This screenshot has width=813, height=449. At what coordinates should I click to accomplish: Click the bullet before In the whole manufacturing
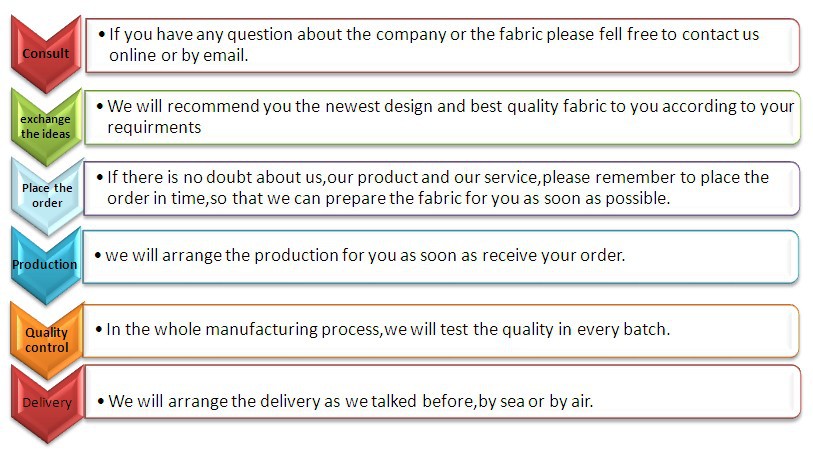(x=99, y=329)
